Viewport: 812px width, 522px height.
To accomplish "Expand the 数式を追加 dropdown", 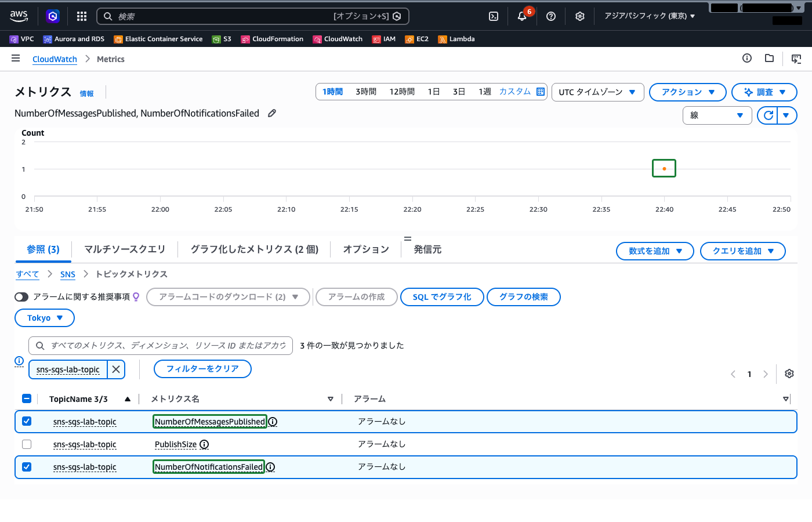I will click(x=655, y=251).
